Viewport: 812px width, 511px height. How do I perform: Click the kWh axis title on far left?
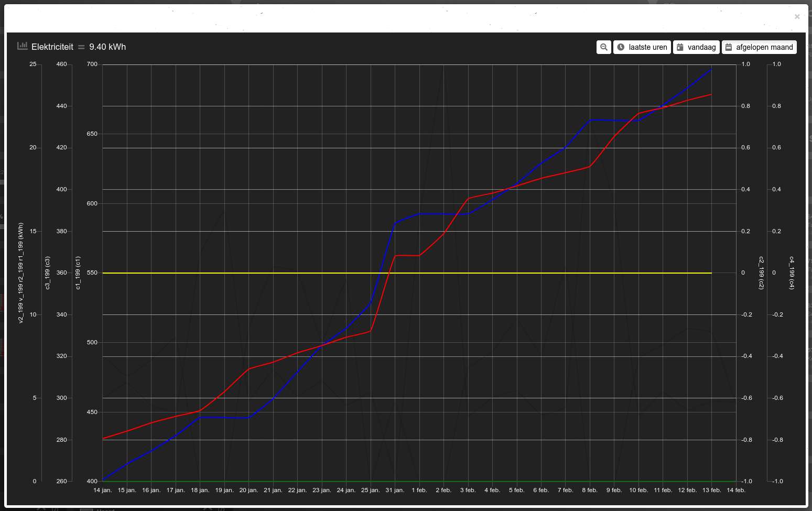tap(21, 273)
